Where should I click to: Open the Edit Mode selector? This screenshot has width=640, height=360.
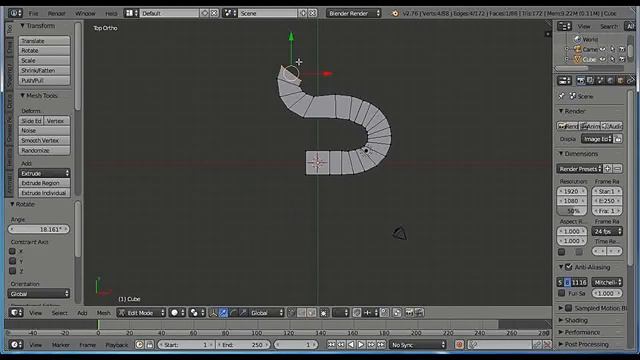[141, 313]
